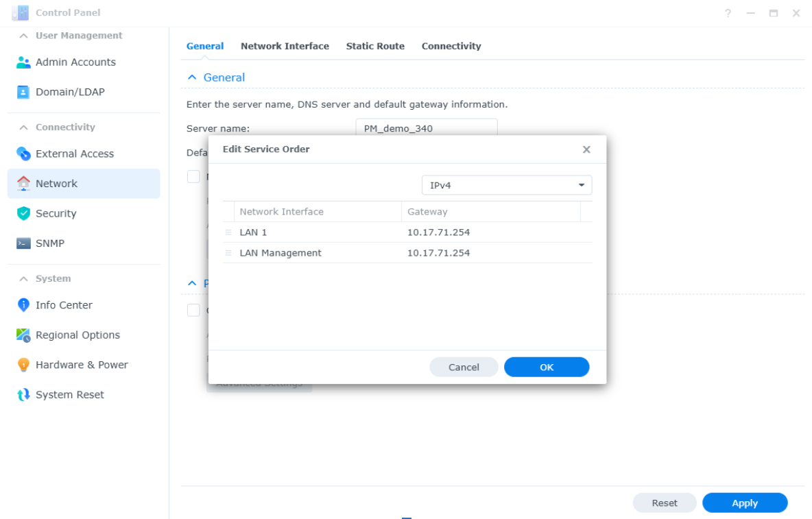Open Admin Accounts in sidebar

coord(84,62)
